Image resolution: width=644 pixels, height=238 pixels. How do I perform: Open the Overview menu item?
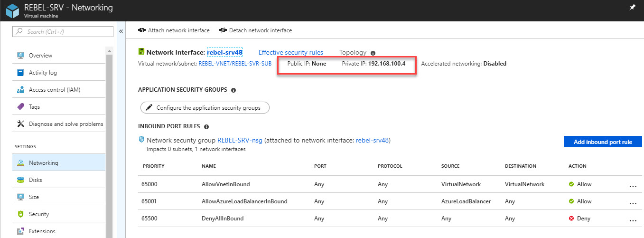click(x=59, y=56)
